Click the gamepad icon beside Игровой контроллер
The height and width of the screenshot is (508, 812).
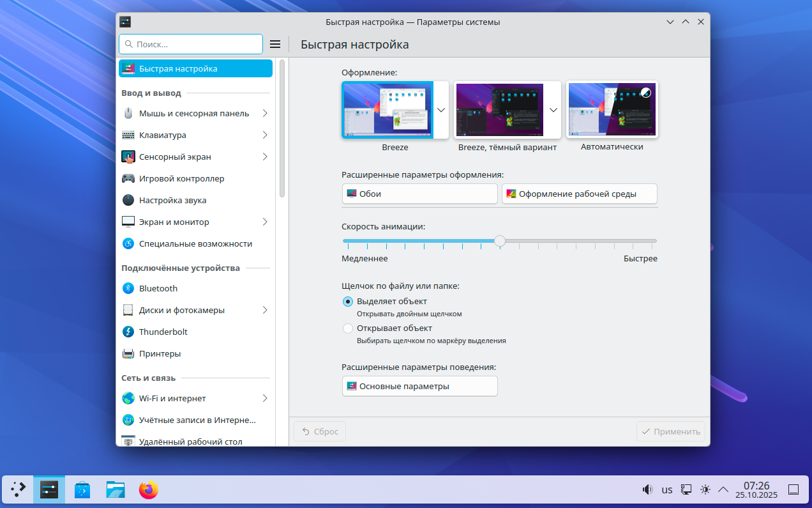coord(128,178)
